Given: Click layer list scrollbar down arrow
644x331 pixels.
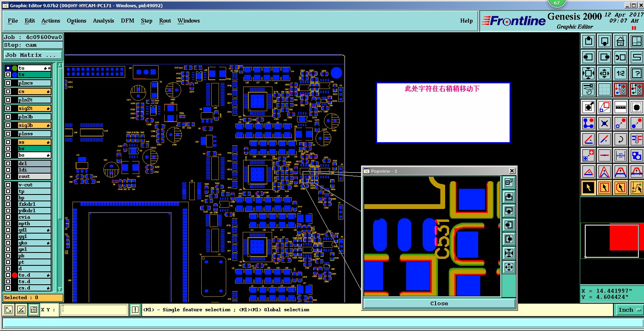Looking at the screenshot, I should 60,289.
